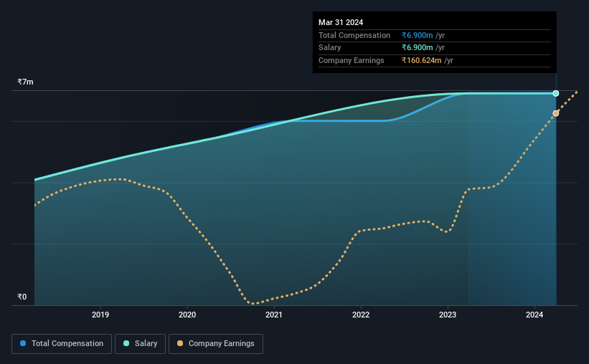Click the blue Total Compensation legend dot
Screen dimensions: 589x364
(23, 343)
